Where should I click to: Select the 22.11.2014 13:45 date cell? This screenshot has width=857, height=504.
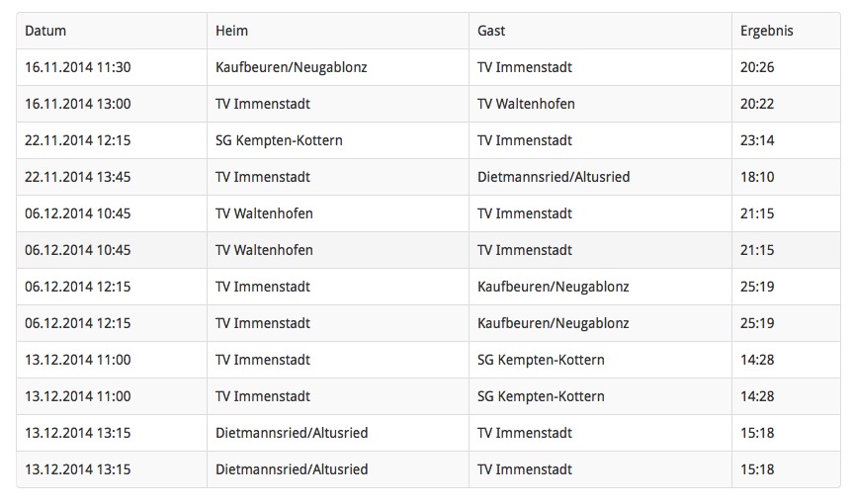[x=112, y=177]
